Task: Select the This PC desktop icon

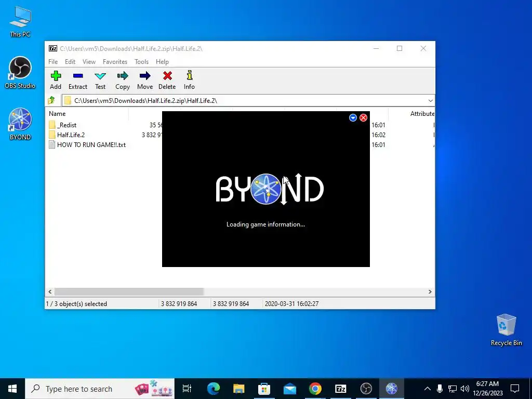Action: click(x=20, y=22)
